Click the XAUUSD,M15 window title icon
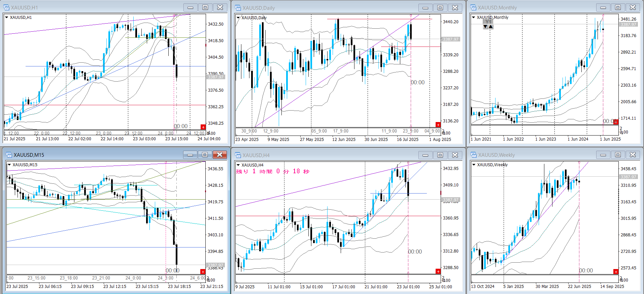 pyautogui.click(x=9, y=155)
